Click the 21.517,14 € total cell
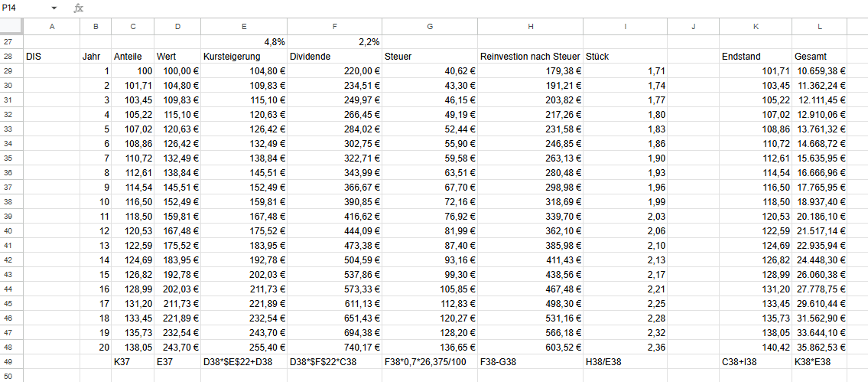This screenshot has height=382, width=868. [819, 230]
